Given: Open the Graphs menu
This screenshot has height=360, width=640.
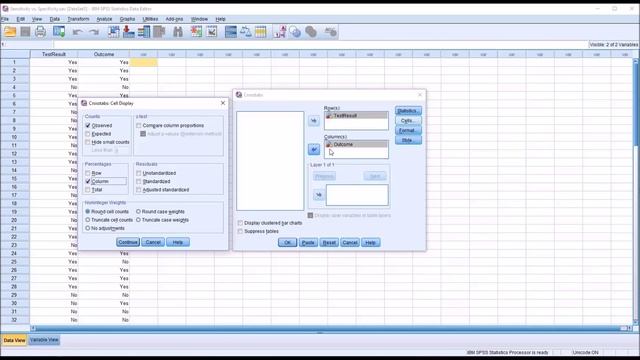Looking at the screenshot, I should pos(127,19).
